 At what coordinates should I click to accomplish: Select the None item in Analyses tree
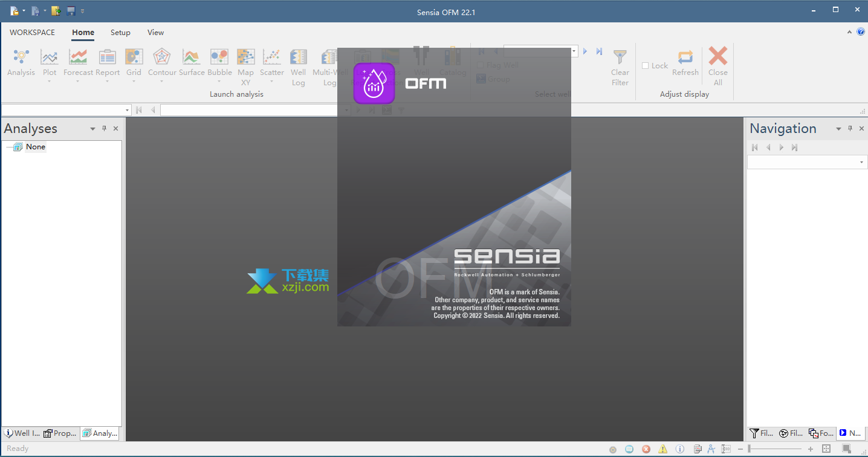tap(36, 147)
